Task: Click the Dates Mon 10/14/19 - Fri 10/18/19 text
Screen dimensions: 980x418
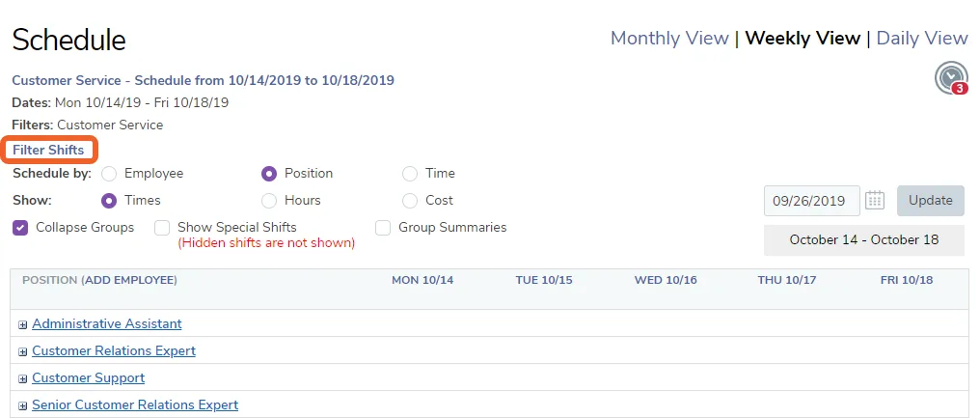Action: coord(120,102)
